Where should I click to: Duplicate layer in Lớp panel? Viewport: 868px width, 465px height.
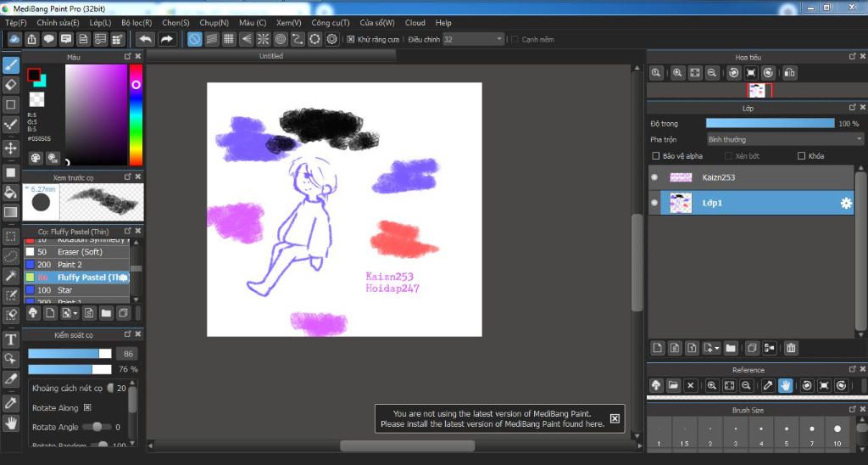click(x=751, y=348)
